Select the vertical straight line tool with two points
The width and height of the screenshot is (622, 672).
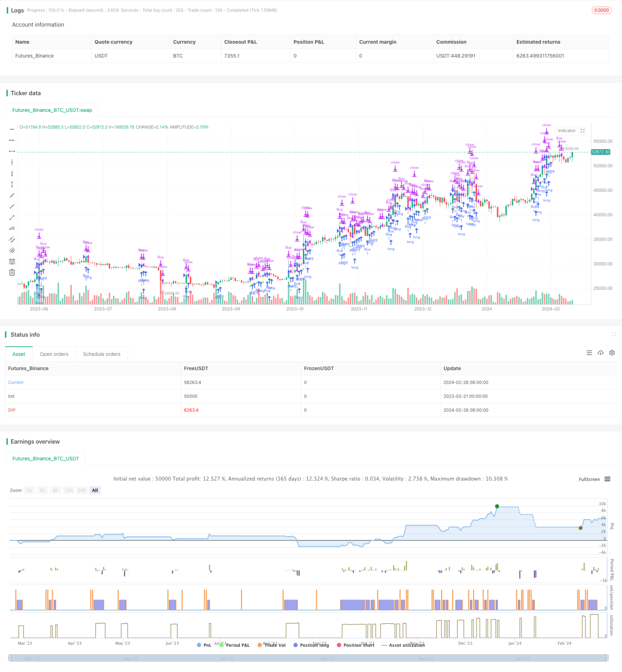point(12,173)
